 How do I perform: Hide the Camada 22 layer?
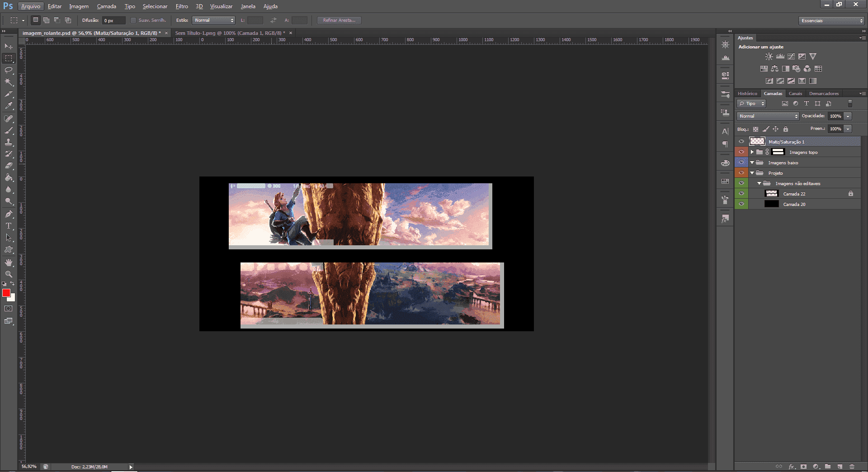[741, 194]
